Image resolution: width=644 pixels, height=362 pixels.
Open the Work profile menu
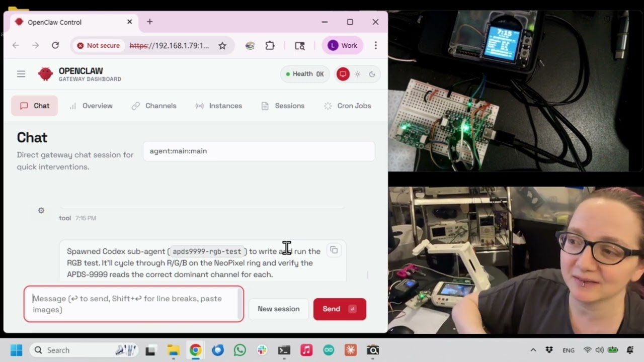pyautogui.click(x=343, y=45)
